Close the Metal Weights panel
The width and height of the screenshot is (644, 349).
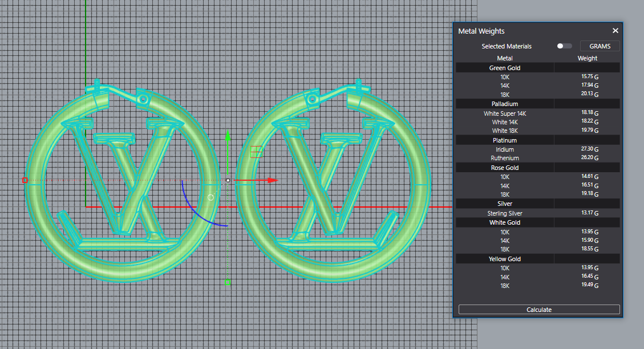[x=615, y=31]
